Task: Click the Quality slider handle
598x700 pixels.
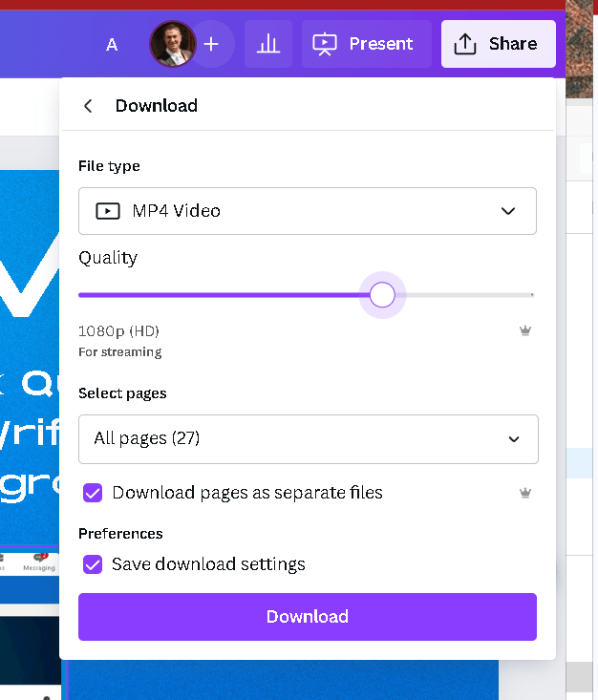Action: [382, 295]
